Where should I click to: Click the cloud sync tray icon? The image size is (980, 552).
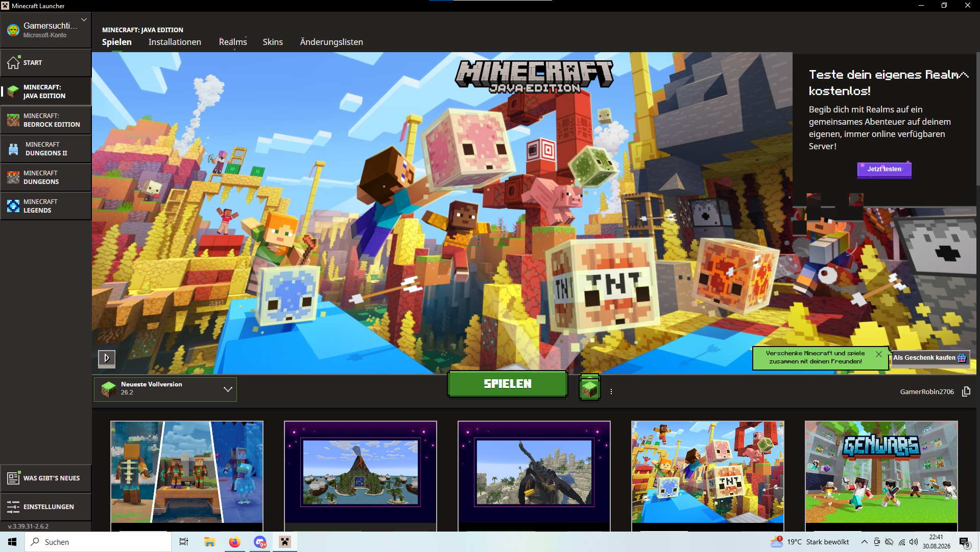tap(889, 542)
